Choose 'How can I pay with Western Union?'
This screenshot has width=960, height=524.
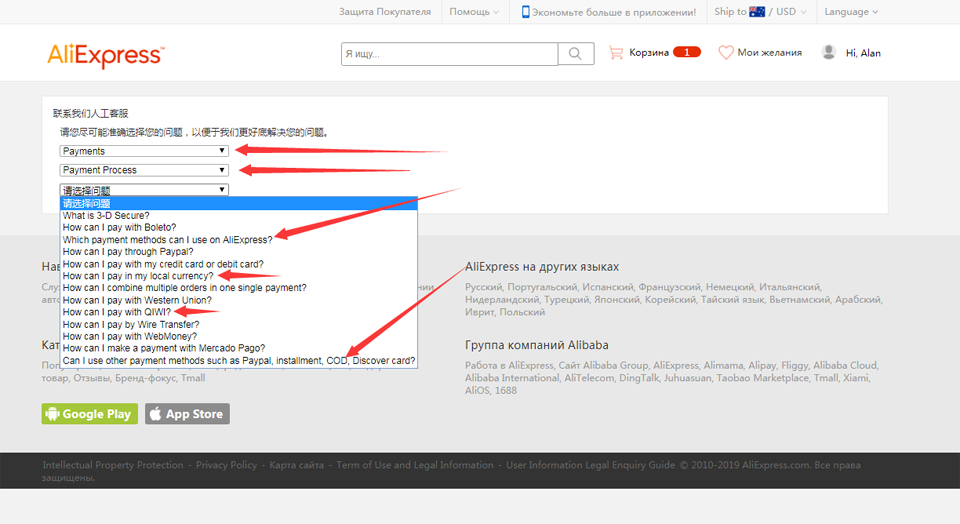pos(239,300)
